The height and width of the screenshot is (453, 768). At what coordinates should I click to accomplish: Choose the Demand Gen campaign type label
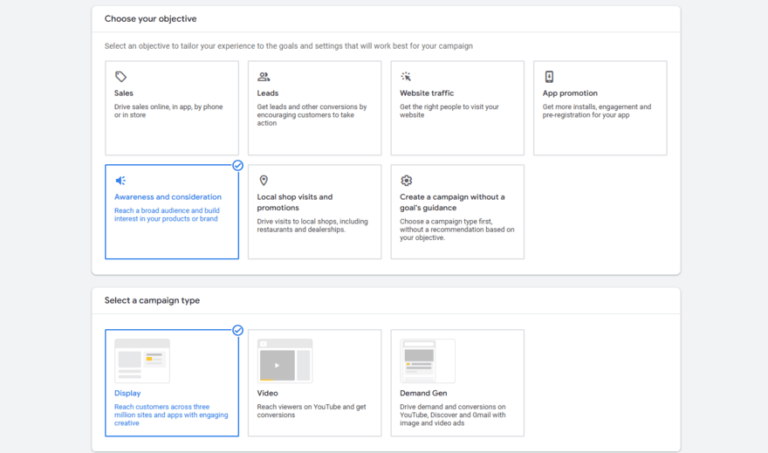click(423, 393)
